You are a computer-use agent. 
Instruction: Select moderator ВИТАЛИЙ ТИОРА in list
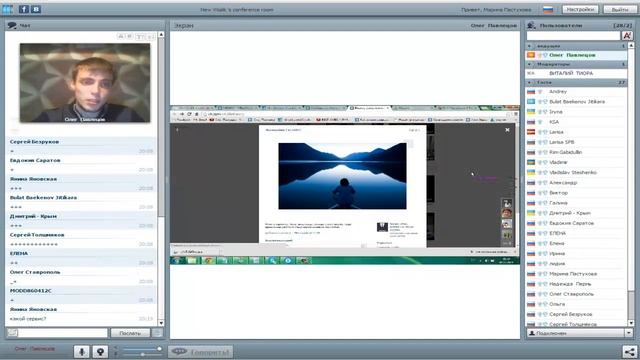[576, 73]
